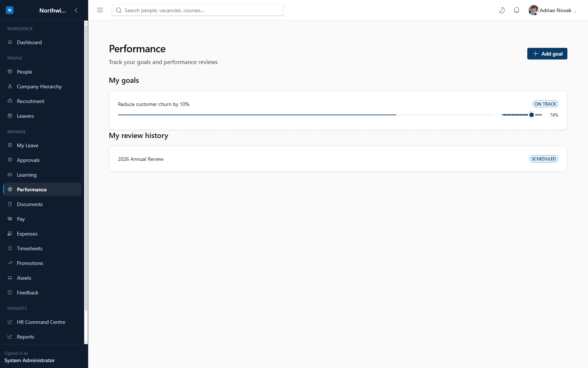Click the Documents file icon
588x368 pixels.
coord(10,204)
